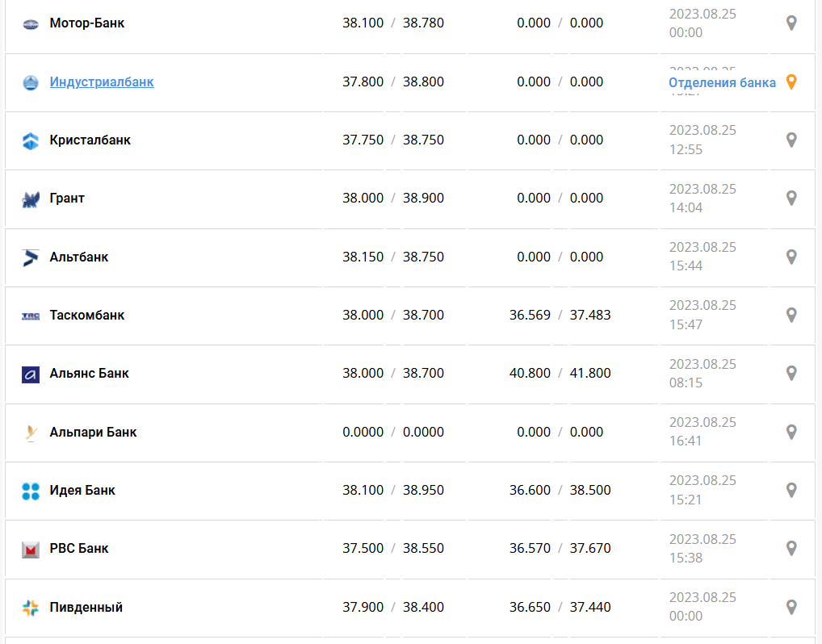Viewport: 822px width, 644px height.
Task: Click the Альтбанк rate 38.150 / 38.750
Action: pyautogui.click(x=392, y=257)
